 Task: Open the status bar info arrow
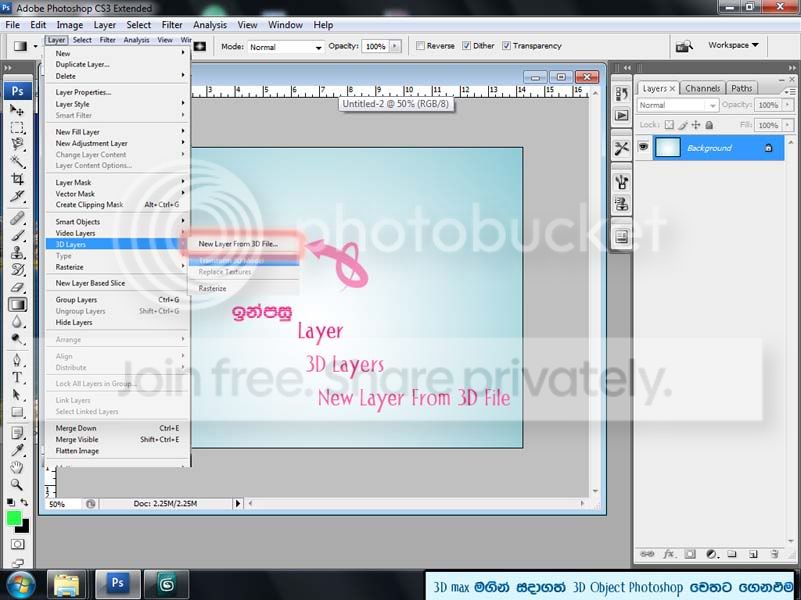pyautogui.click(x=238, y=504)
